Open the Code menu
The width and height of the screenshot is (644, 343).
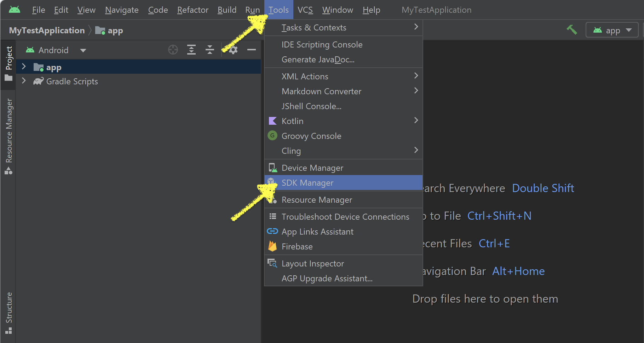(x=158, y=10)
